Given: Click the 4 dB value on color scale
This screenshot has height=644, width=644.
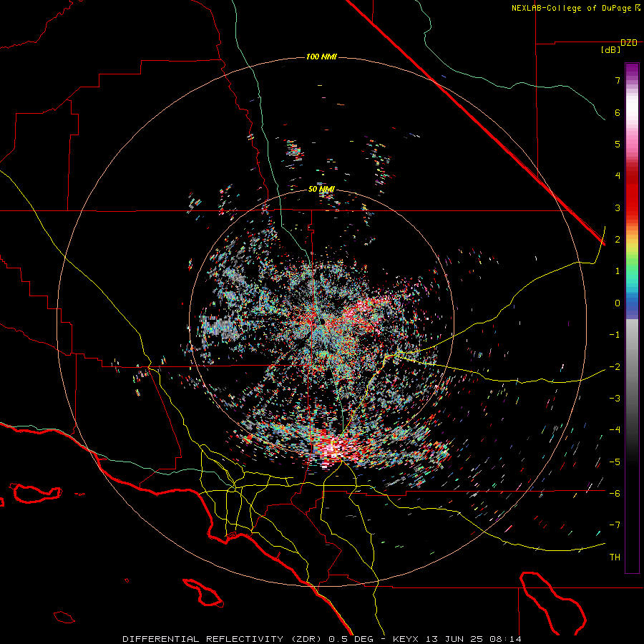Looking at the screenshot, I should tap(618, 176).
